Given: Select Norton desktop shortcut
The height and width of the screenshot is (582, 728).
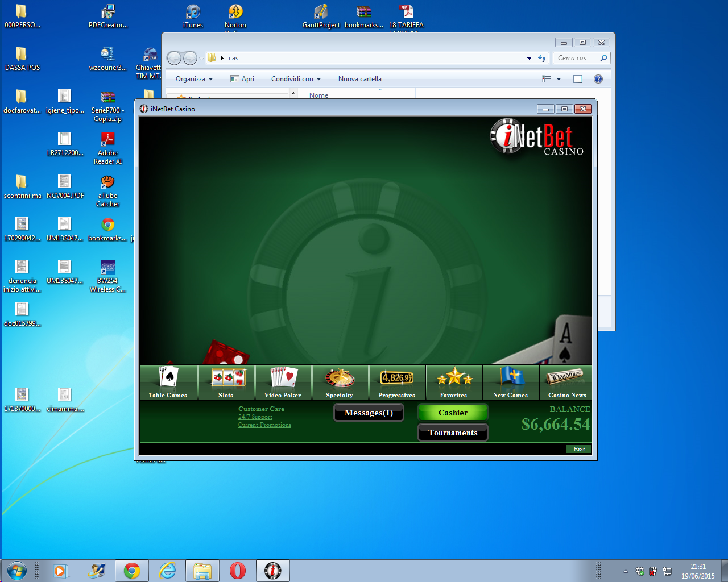Looking at the screenshot, I should tap(235, 16).
